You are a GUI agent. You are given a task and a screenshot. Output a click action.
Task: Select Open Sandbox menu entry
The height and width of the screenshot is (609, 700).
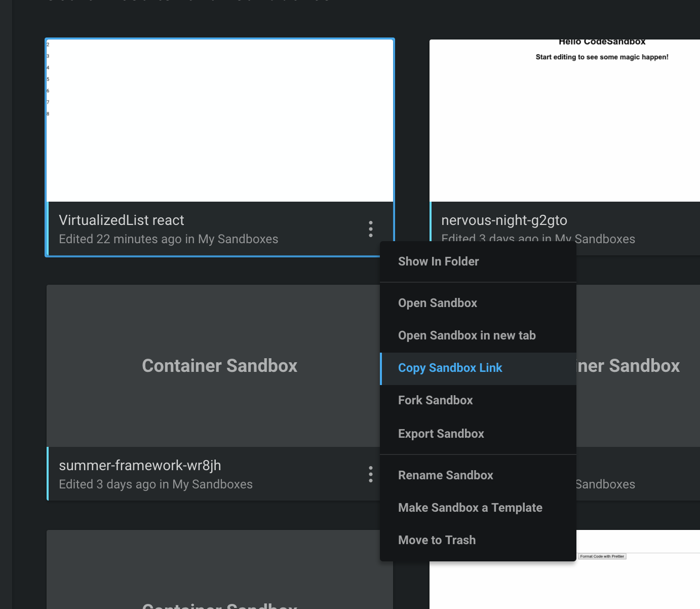click(478, 303)
